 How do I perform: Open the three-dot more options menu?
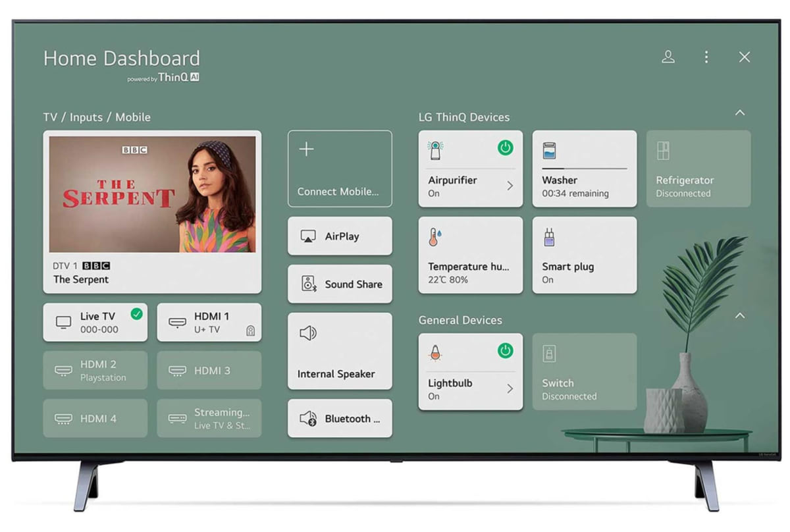[x=706, y=57]
